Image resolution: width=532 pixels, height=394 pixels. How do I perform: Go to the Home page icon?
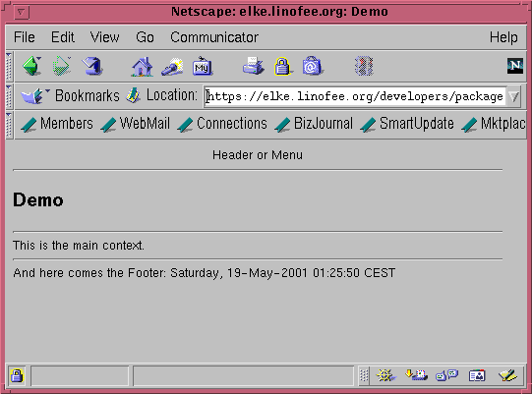coord(142,66)
